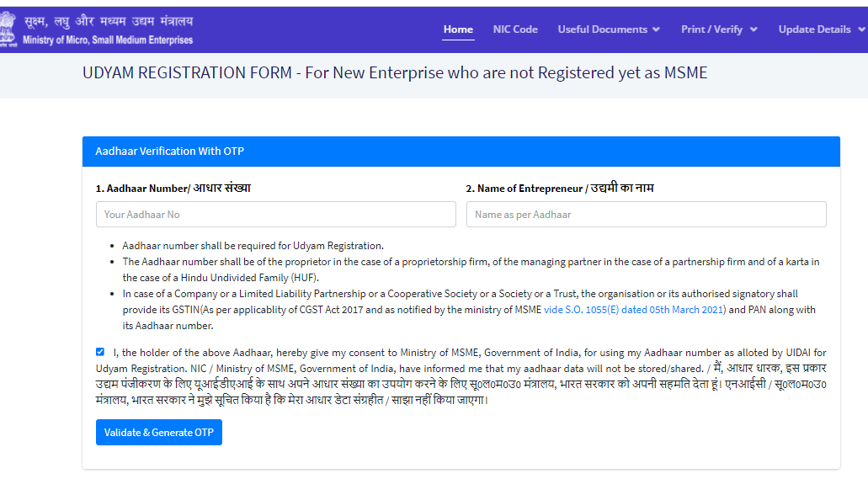Open the S.O. 1055(E) notification link

coord(634,310)
